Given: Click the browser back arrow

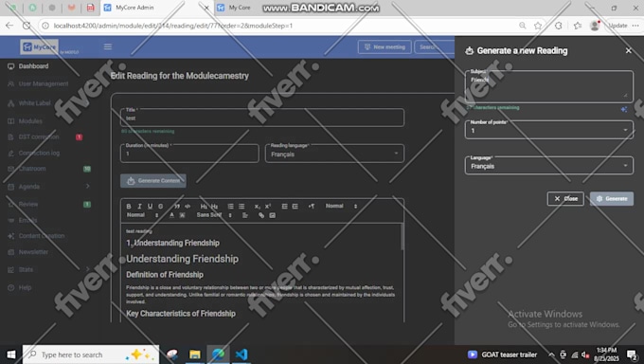Looking at the screenshot, I should point(9,26).
